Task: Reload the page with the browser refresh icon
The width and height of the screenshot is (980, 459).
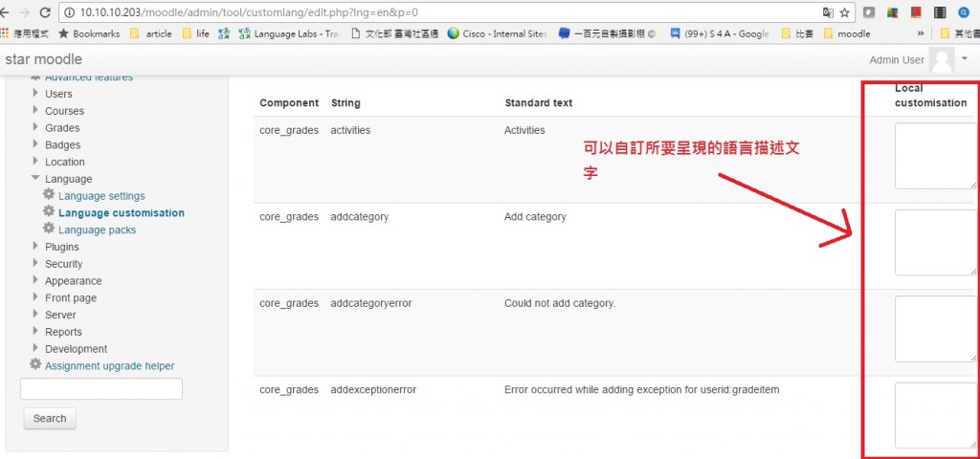Action: pyautogui.click(x=45, y=11)
